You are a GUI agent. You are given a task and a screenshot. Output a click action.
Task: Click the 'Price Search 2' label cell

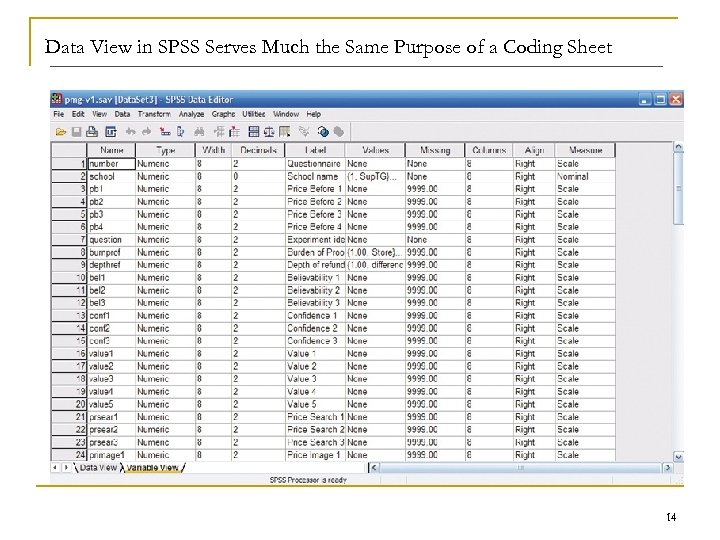point(315,430)
